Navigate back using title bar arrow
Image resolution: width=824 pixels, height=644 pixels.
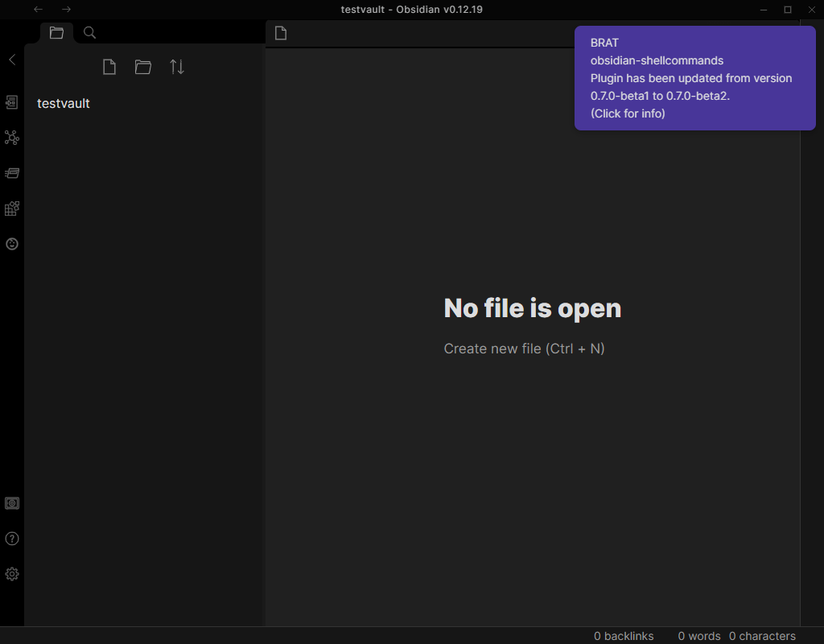tap(38, 9)
